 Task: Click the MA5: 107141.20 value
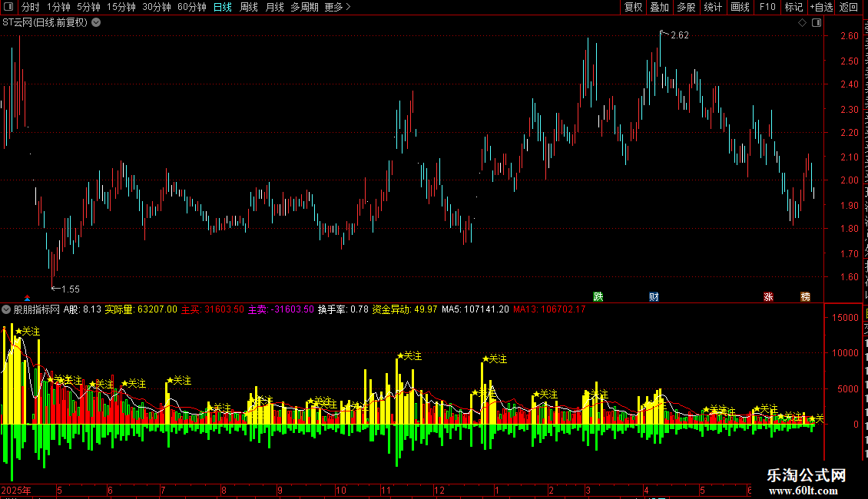(x=475, y=309)
